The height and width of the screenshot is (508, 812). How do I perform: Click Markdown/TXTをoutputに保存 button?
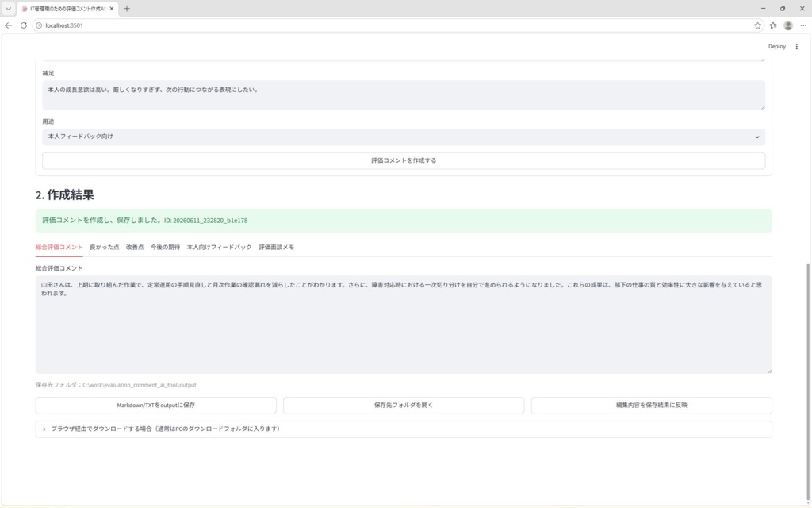point(156,406)
